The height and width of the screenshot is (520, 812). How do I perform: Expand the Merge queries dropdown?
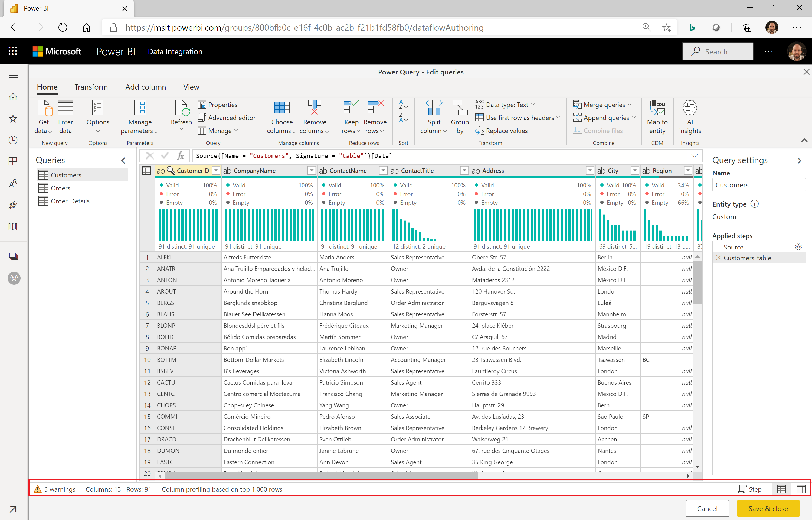[630, 105]
